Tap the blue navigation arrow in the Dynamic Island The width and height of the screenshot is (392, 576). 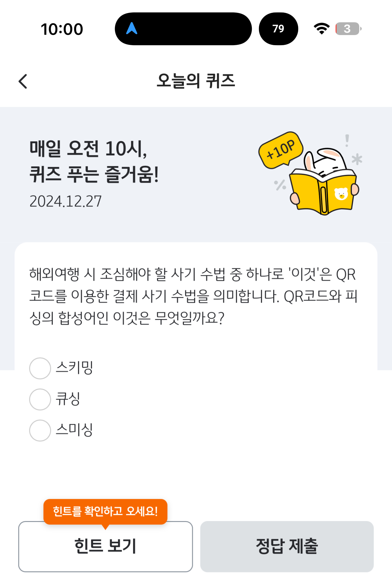pos(132,29)
